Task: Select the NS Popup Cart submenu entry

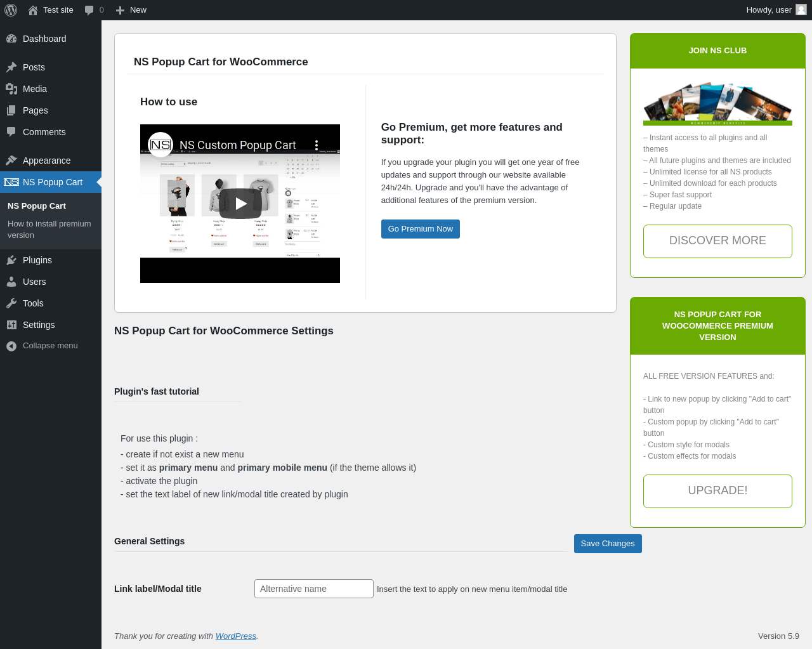Action: click(x=37, y=206)
